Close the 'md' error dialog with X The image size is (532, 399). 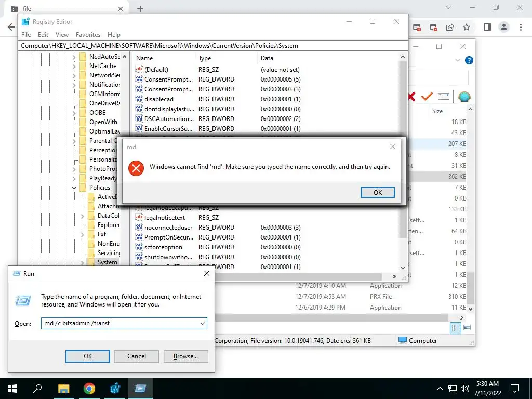tap(393, 147)
